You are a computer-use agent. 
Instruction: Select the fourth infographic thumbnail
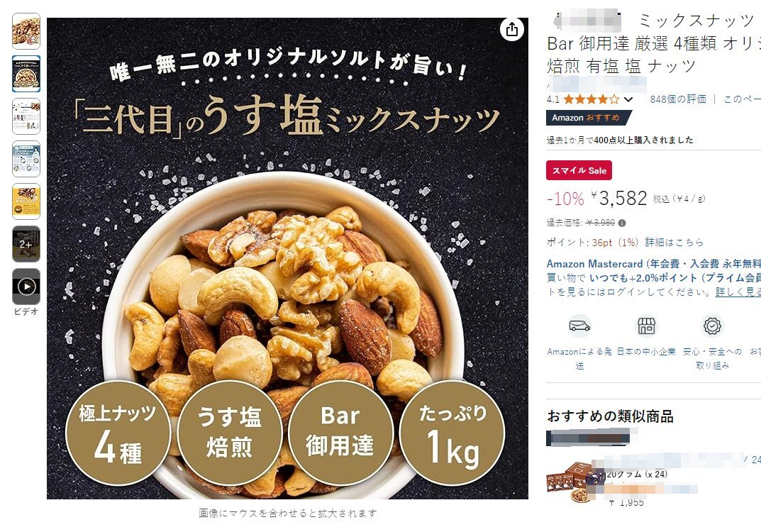tap(26, 159)
